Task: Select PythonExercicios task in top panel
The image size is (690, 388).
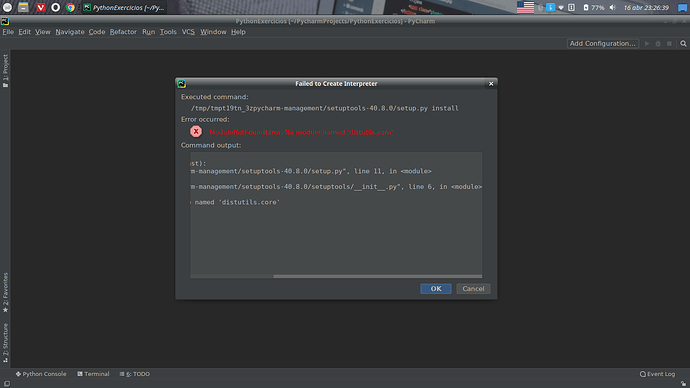Action: click(x=125, y=7)
